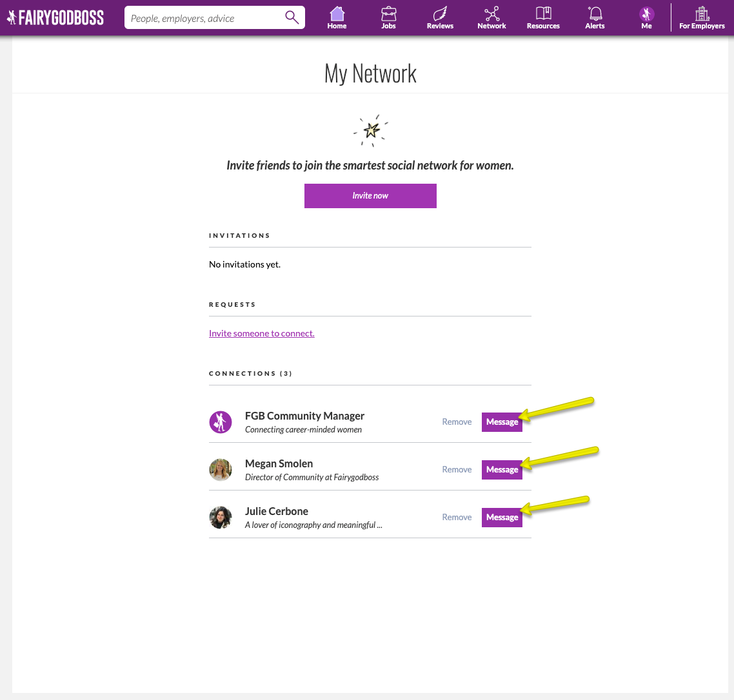The image size is (734, 700).
Task: Click the REQUESTS section heading
Action: click(232, 305)
